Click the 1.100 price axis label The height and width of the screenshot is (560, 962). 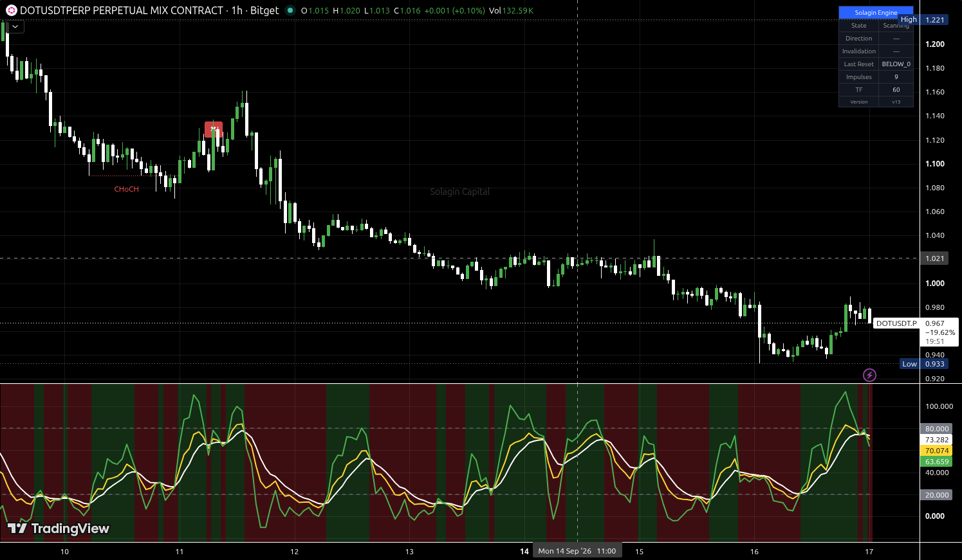(x=934, y=164)
